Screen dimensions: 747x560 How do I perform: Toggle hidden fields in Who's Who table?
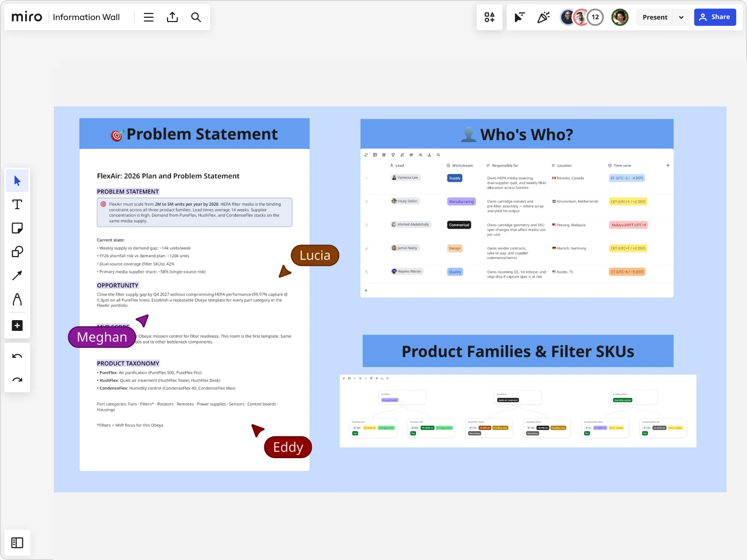411,155
